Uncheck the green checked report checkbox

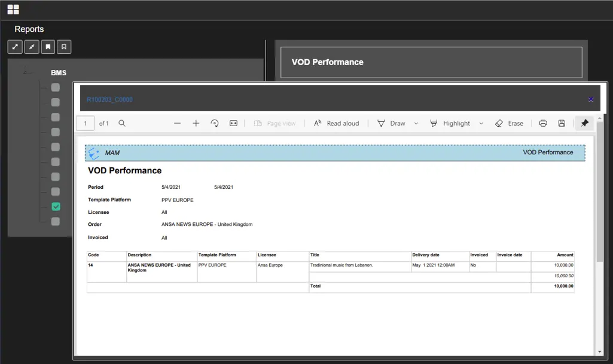pyautogui.click(x=56, y=207)
